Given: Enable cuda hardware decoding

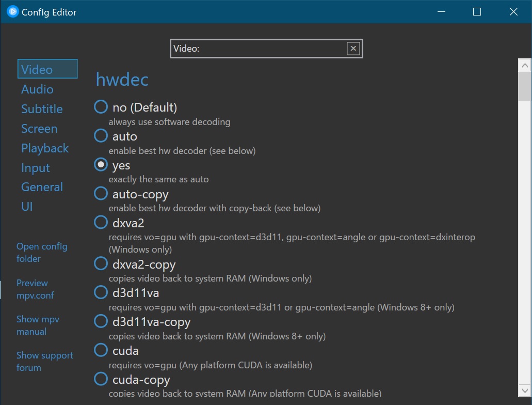Looking at the screenshot, I should (x=101, y=350).
